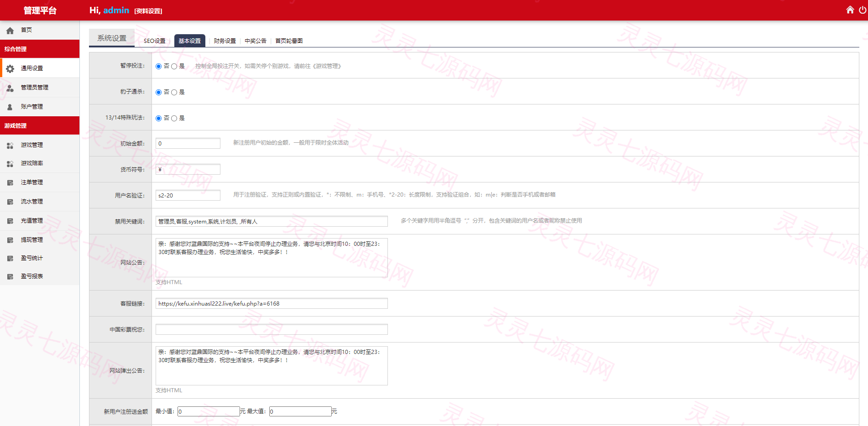Click the power logout icon
Image resolution: width=868 pixels, height=426 pixels.
pyautogui.click(x=863, y=10)
